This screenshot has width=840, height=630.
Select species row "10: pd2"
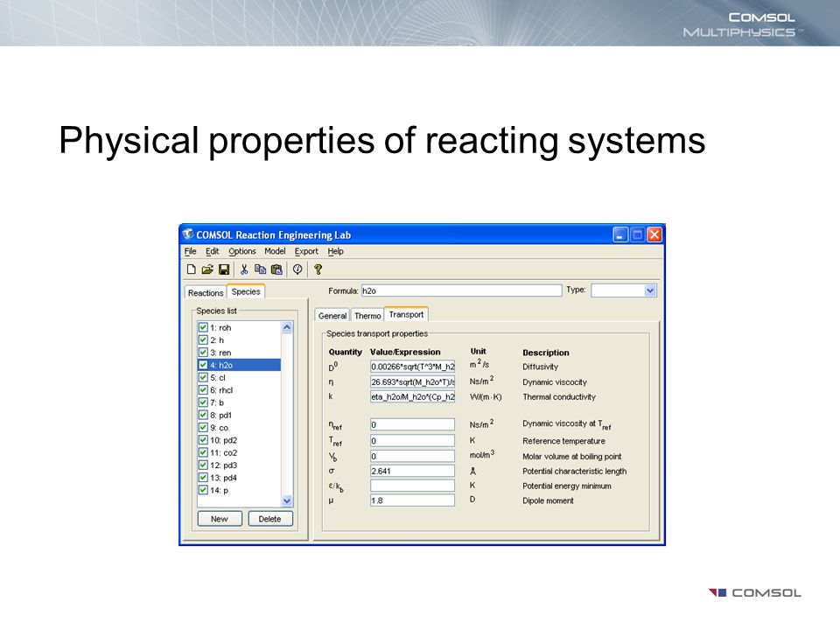click(x=239, y=440)
